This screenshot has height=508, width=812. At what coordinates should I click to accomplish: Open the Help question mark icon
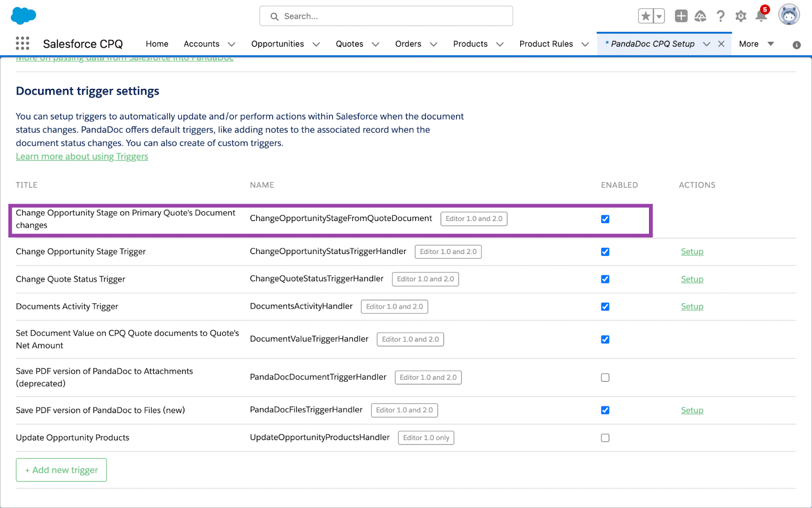coord(721,16)
